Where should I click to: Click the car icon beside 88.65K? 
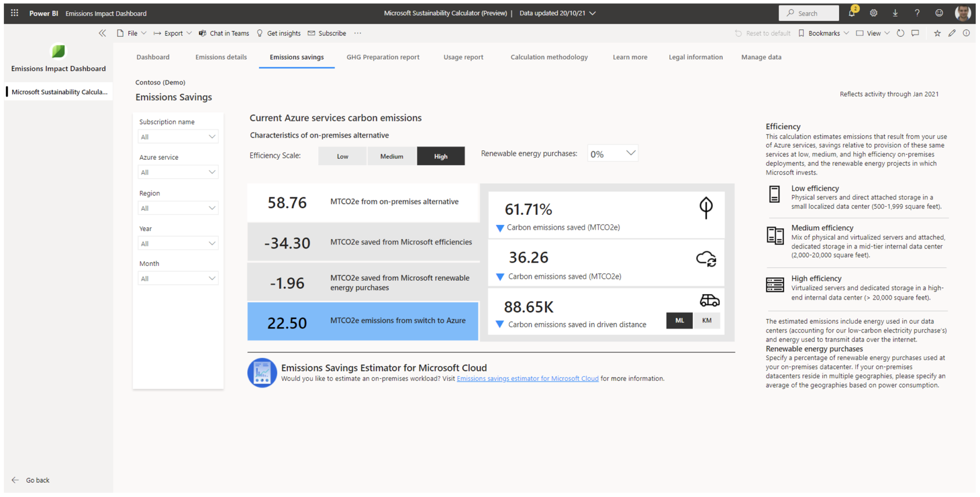709,300
